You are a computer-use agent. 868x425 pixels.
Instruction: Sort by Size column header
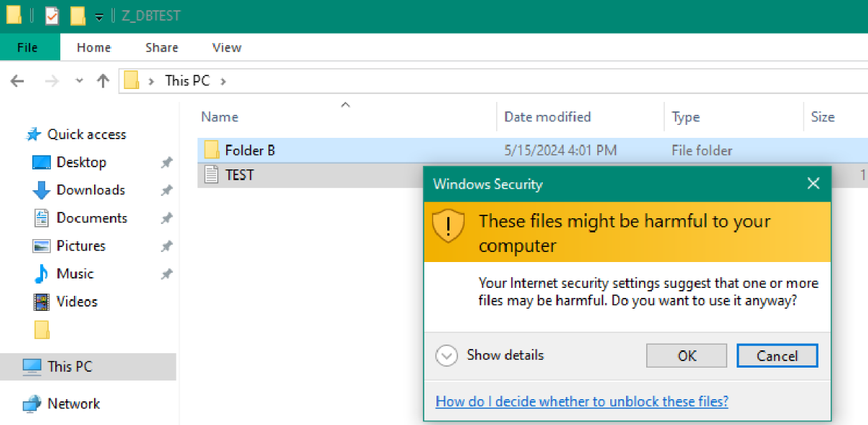(x=823, y=117)
